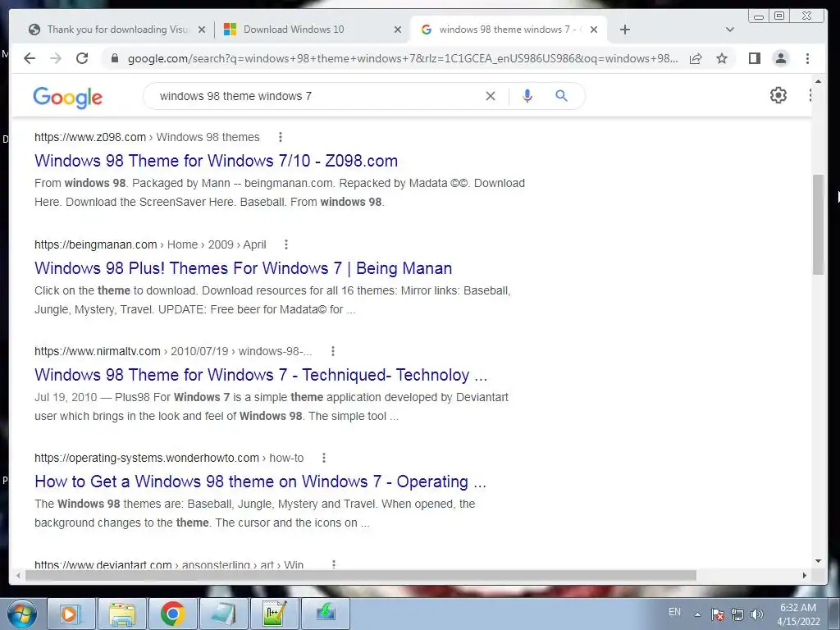Open Windows Media Player from taskbar

coord(71,614)
